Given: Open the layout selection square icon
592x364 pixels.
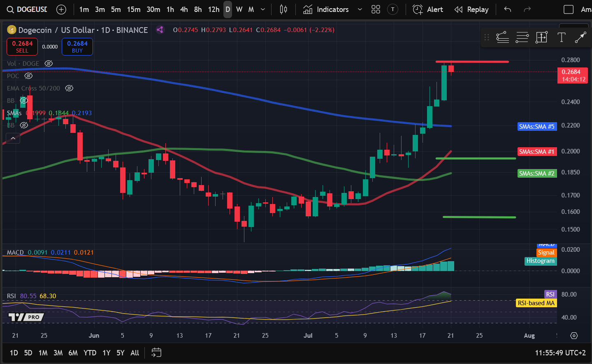Looking at the screenshot, I should (568, 9).
